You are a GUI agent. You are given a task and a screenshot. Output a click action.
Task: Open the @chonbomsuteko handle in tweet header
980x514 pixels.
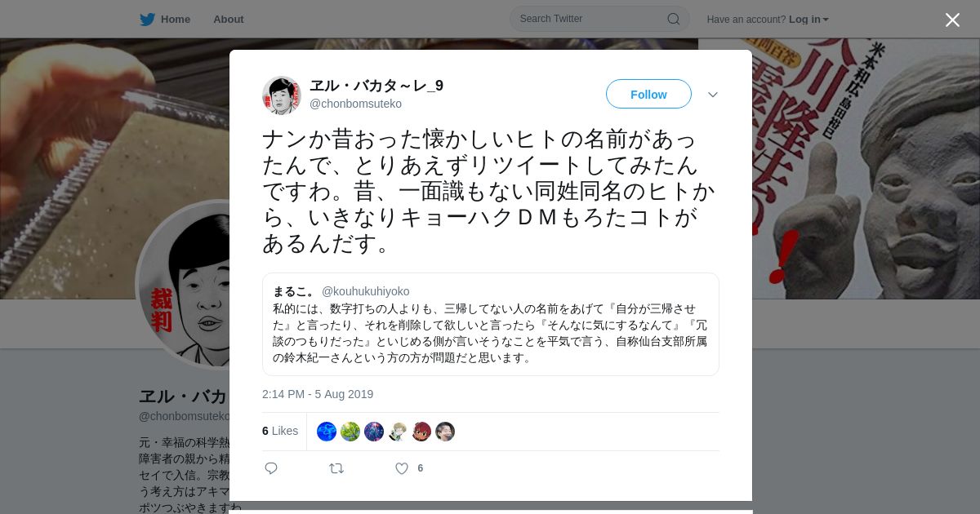click(x=355, y=104)
